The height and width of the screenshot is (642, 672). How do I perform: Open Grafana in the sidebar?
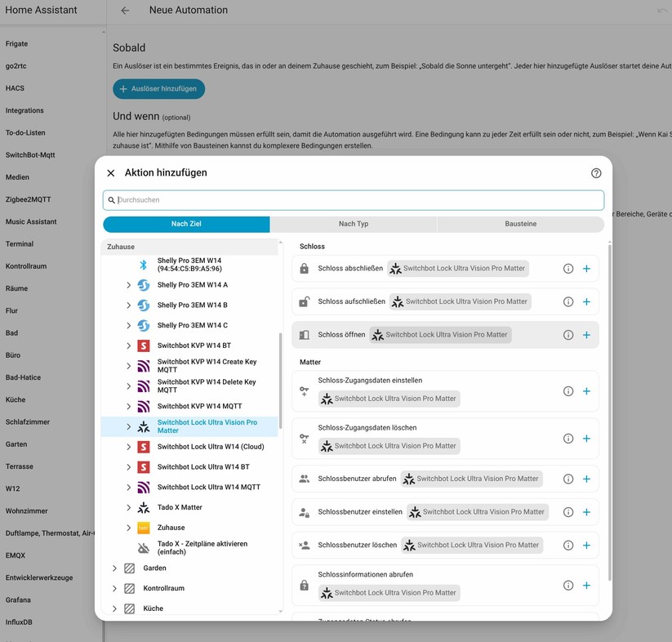tap(18, 600)
